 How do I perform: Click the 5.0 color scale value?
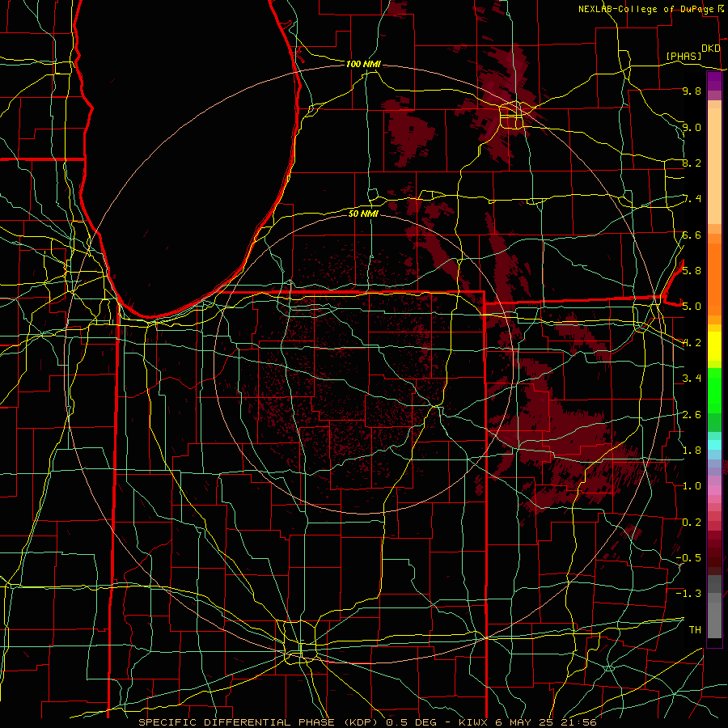pyautogui.click(x=692, y=307)
